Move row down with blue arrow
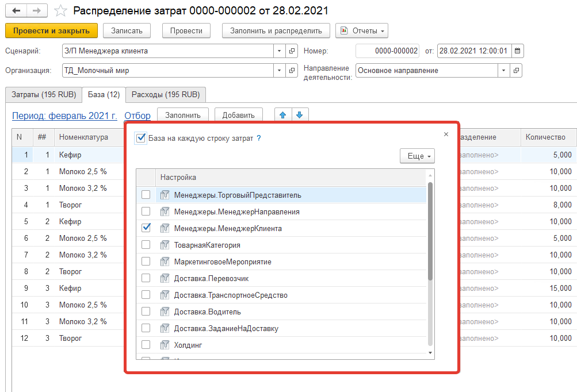577x392 pixels. [299, 115]
